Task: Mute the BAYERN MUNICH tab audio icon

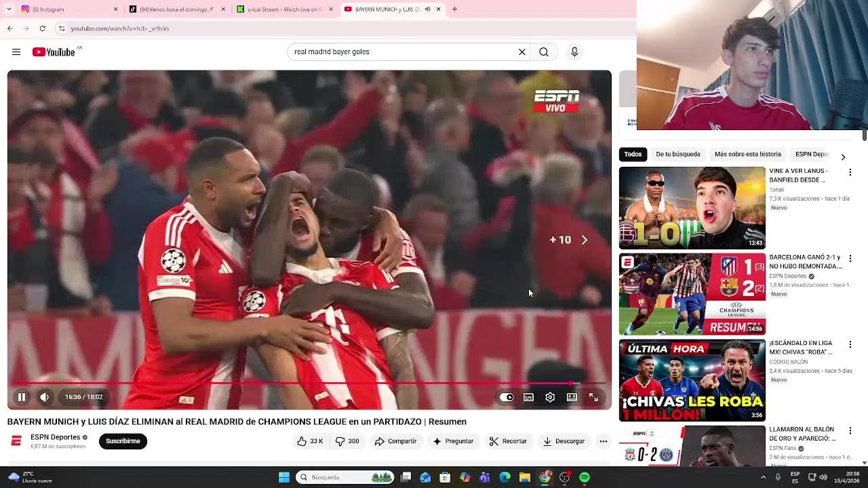Action: 427,9
